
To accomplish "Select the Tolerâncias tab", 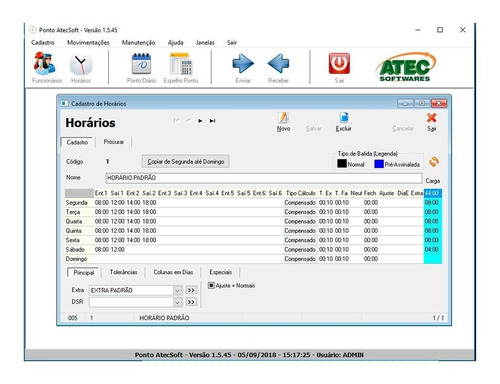I will click(123, 272).
